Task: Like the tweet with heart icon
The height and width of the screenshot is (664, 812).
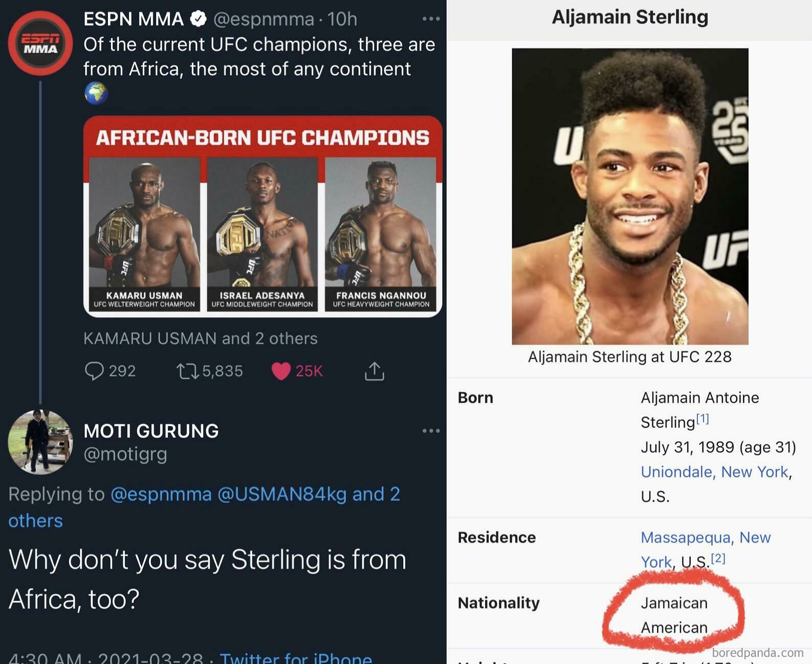Action: (x=281, y=371)
